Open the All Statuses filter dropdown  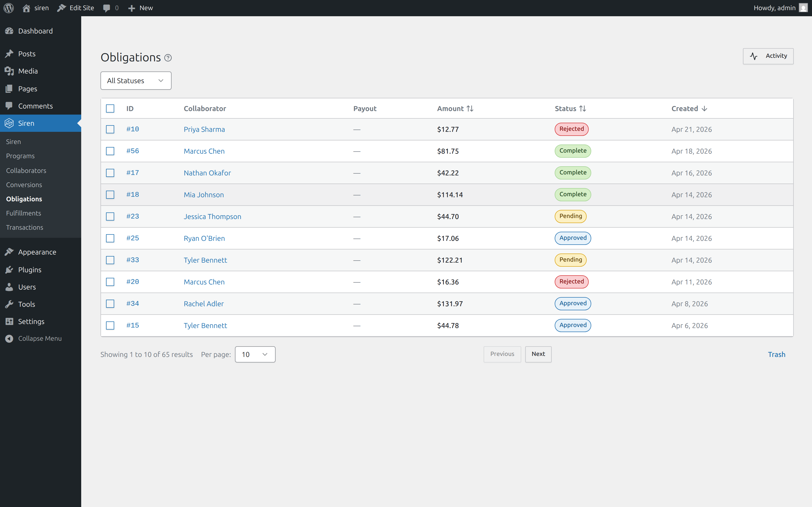click(136, 80)
